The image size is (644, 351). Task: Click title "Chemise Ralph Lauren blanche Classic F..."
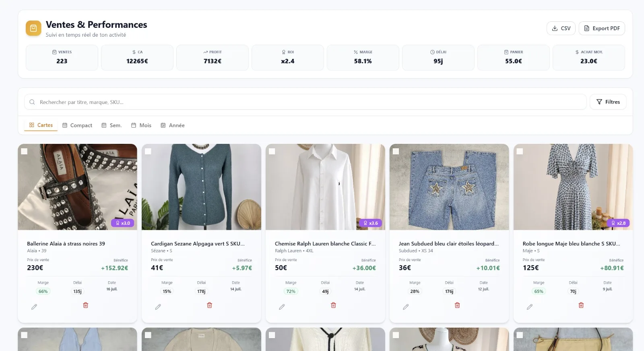coord(325,244)
